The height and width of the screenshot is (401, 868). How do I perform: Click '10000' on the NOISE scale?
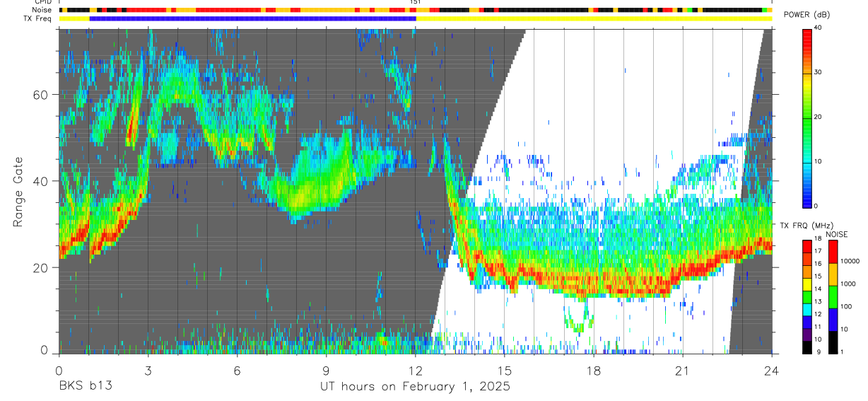(850, 261)
